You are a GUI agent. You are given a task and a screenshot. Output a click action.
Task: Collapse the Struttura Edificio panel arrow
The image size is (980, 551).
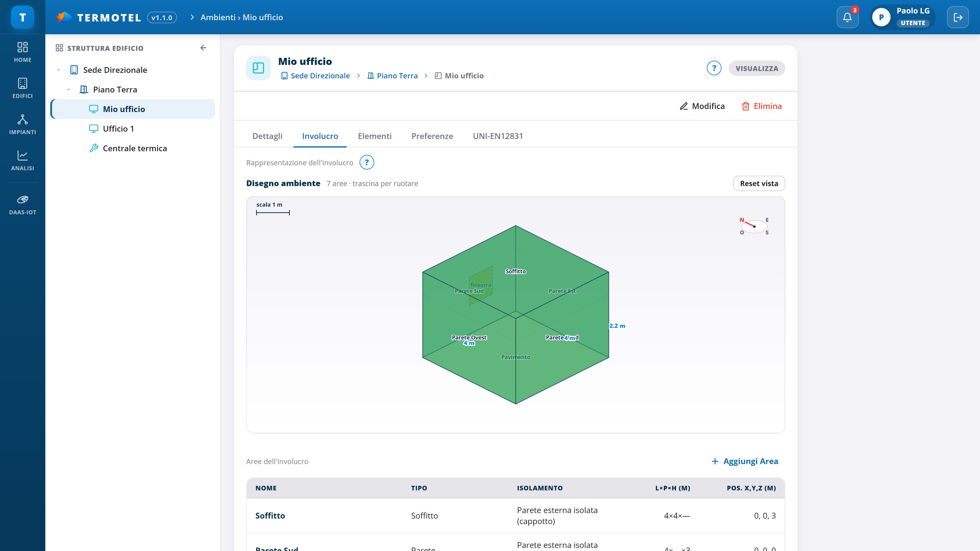click(x=203, y=48)
